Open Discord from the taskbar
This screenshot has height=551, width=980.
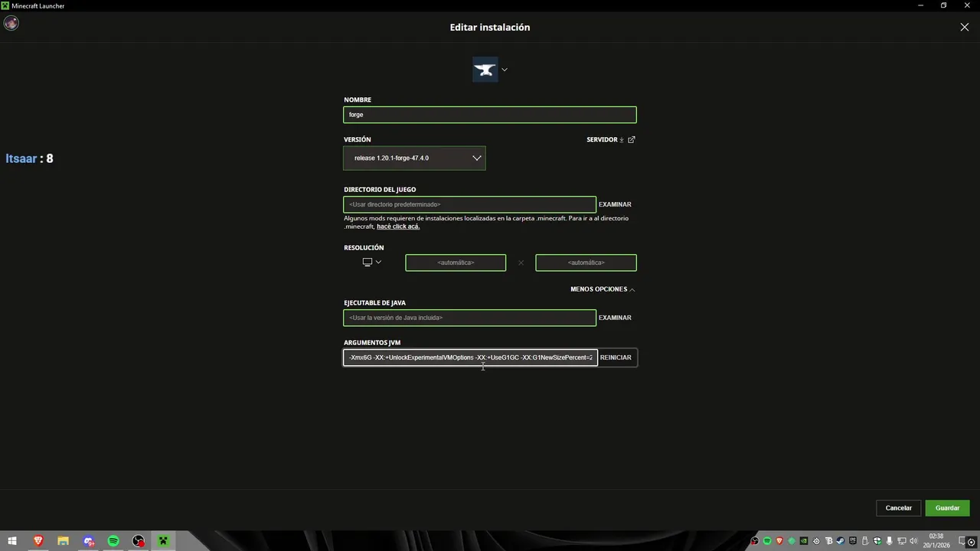tap(89, 541)
